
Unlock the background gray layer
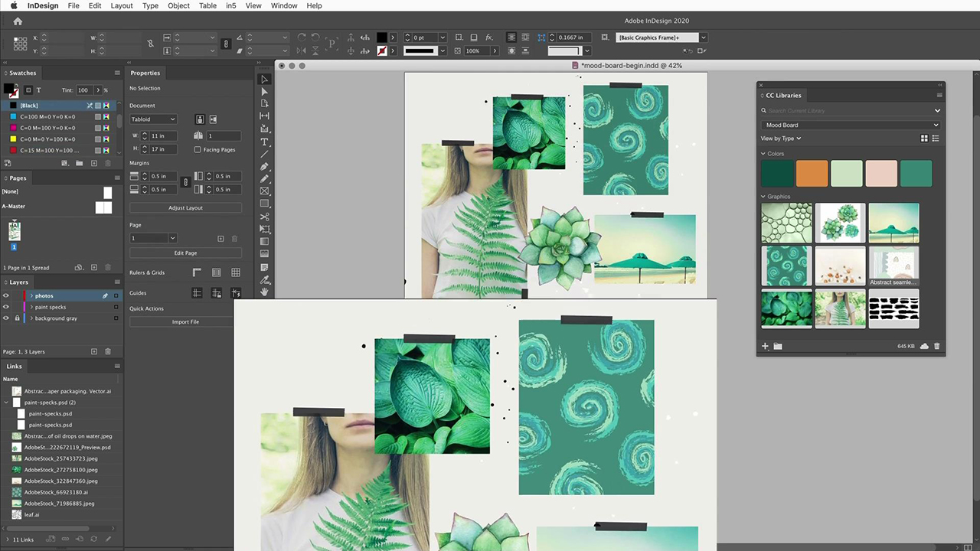coord(17,318)
